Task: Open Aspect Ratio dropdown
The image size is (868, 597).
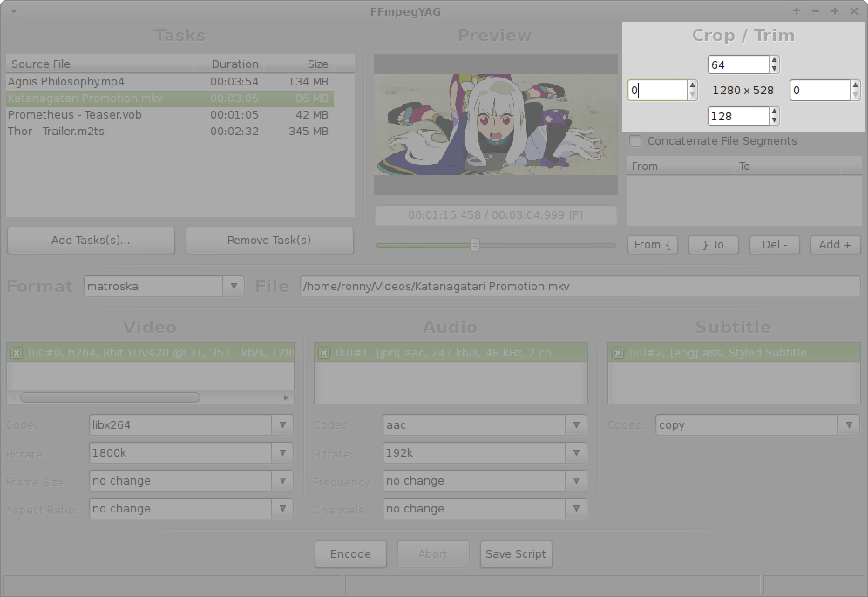Action: click(x=282, y=508)
